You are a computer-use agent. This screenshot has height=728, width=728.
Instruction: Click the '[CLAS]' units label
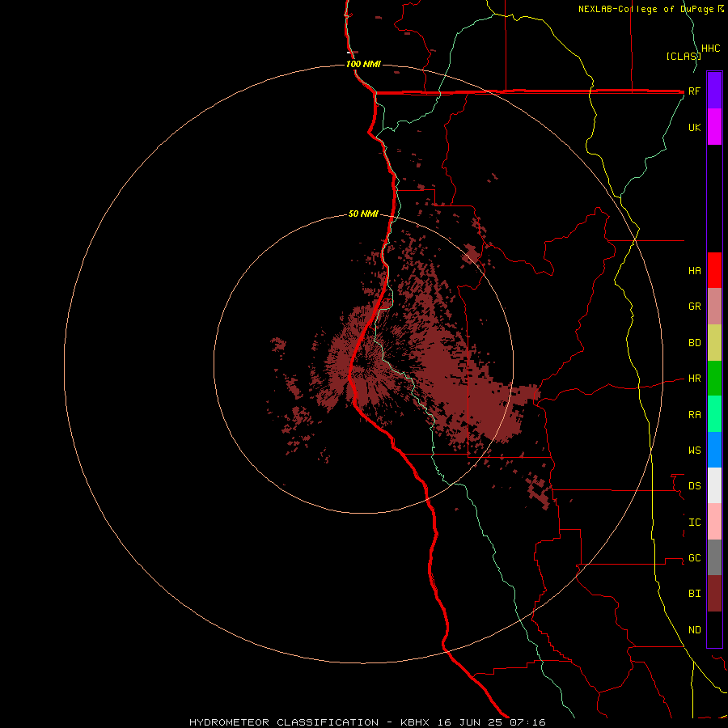click(x=684, y=56)
